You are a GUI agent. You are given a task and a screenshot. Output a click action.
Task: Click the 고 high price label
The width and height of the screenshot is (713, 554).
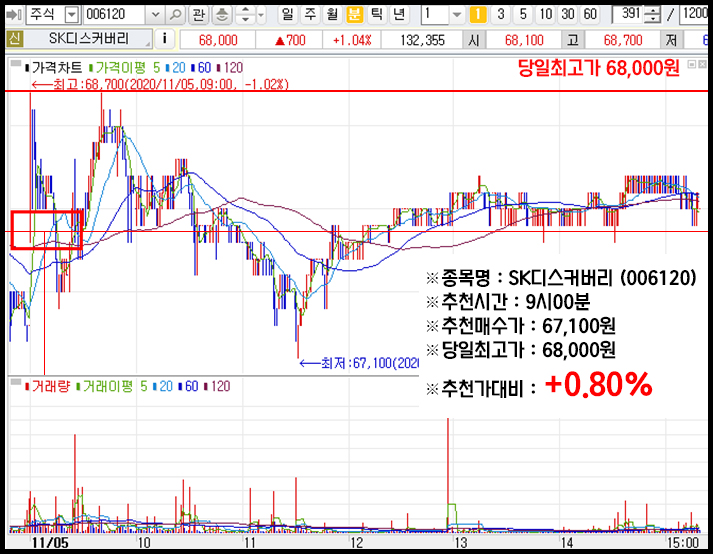coord(572,40)
